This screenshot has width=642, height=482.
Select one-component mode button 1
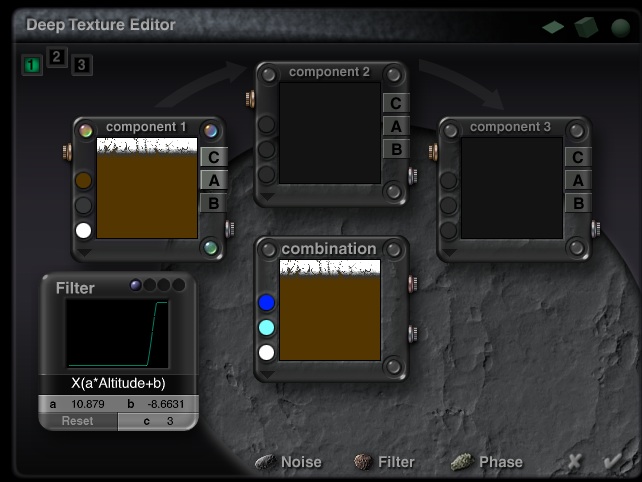point(32,65)
